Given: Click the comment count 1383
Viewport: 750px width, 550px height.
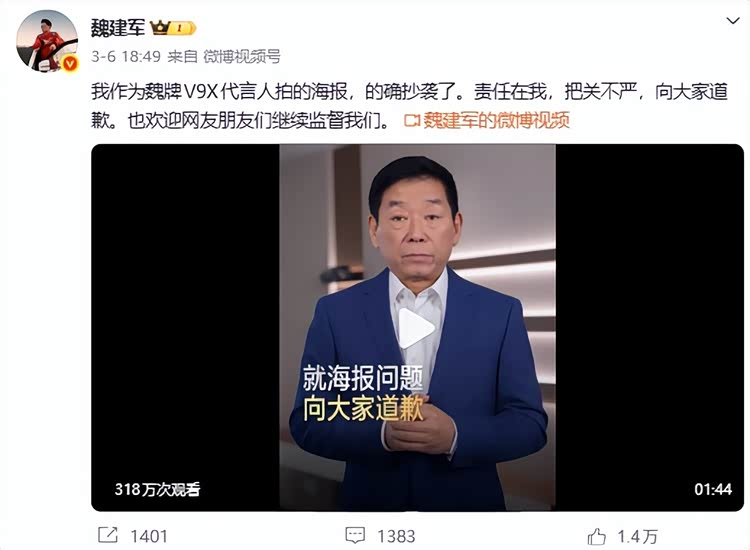Looking at the screenshot, I should point(396,536).
